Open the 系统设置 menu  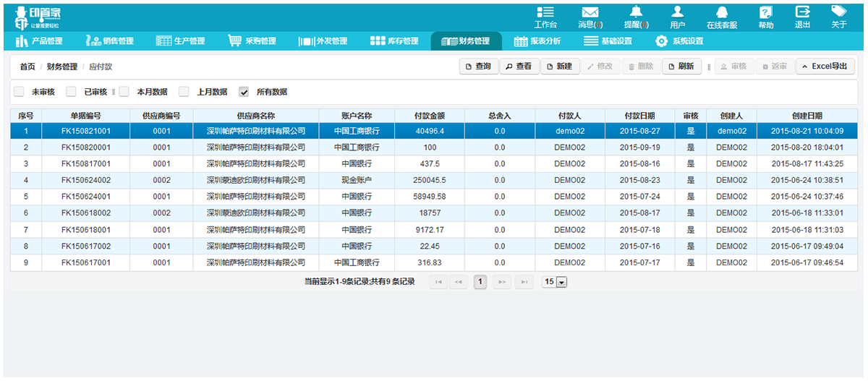tap(678, 41)
